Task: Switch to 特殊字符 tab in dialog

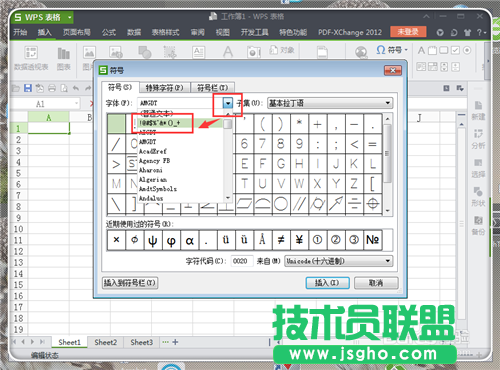Action: tap(165, 88)
